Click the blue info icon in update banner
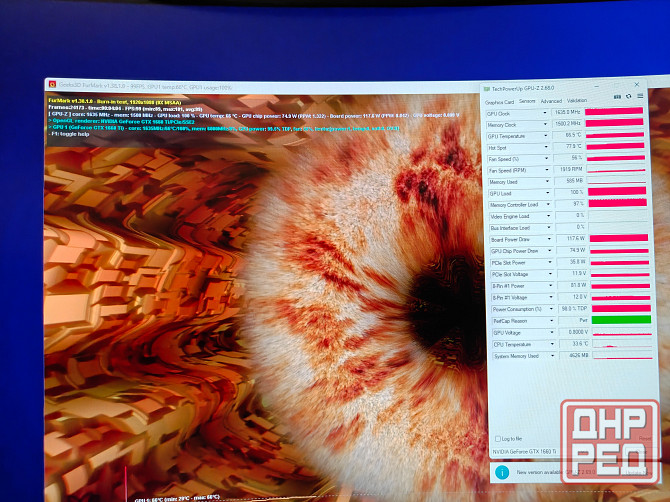Screen dimensions: 670x502 pos(501,471)
